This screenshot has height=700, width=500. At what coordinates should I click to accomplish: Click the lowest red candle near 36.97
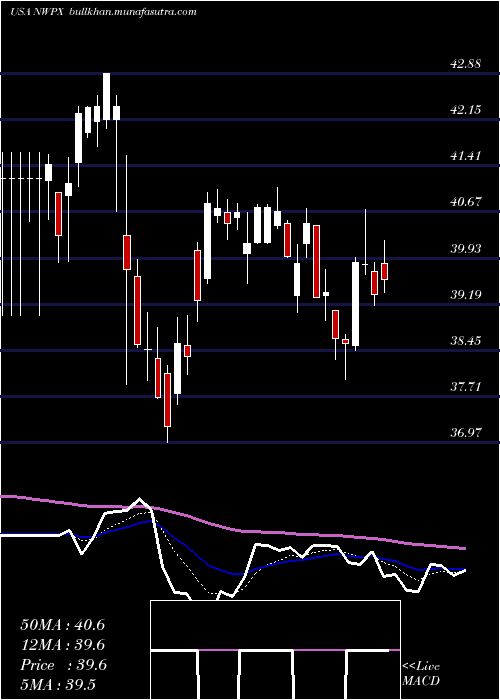[167, 400]
